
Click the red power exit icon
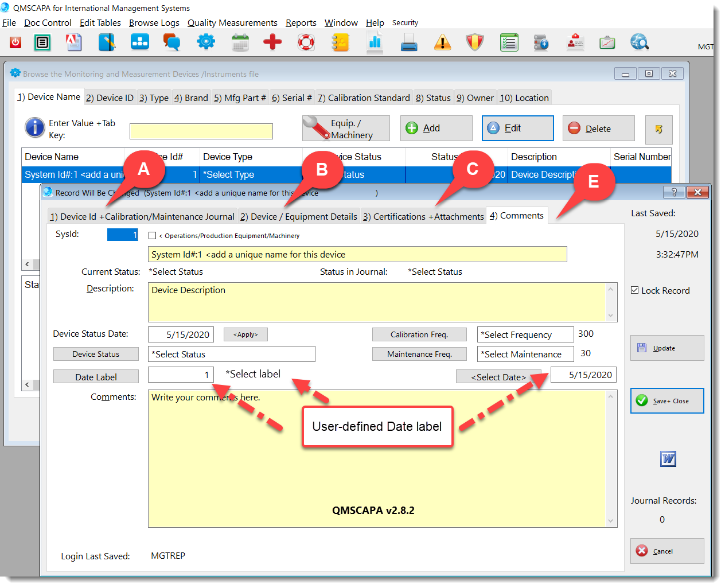click(x=15, y=42)
